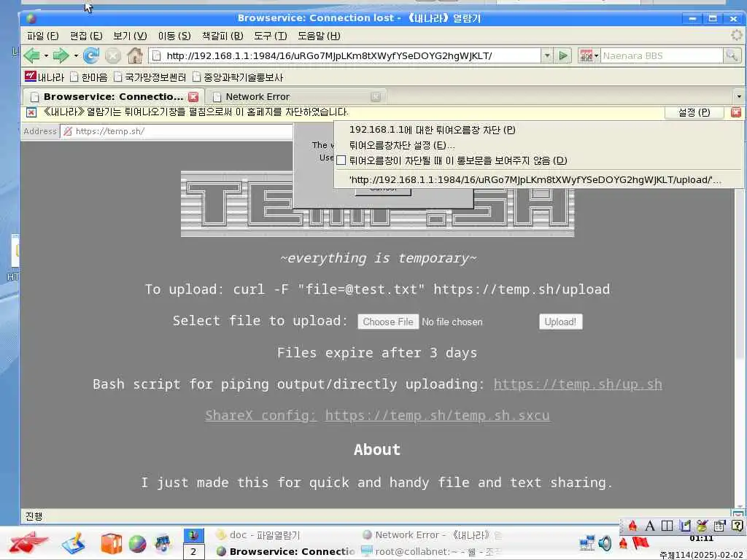Click the activity throbber icon on menu bar
Image resolution: width=747 pixels, height=560 pixels.
pyautogui.click(x=737, y=35)
